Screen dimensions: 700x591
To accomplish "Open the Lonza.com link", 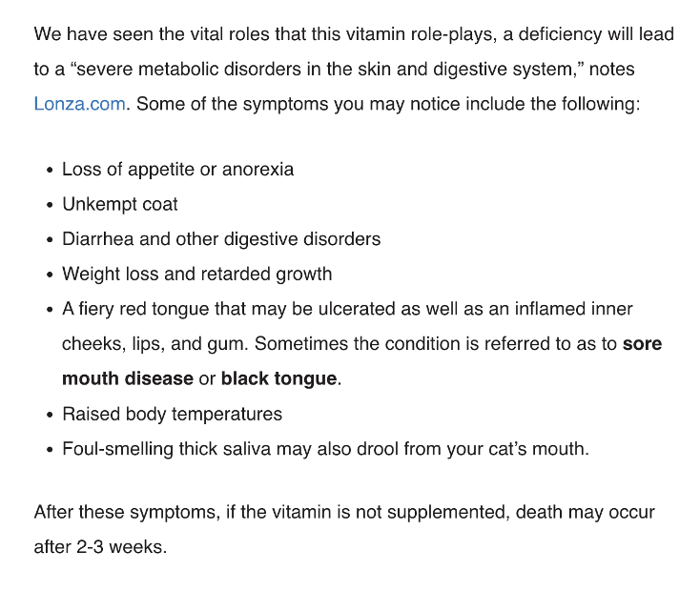I will [79, 104].
